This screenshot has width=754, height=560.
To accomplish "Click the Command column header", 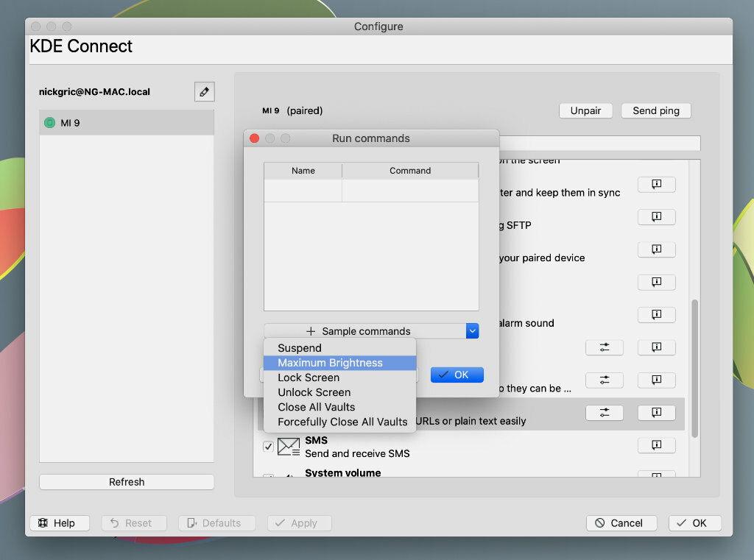I will 410,171.
